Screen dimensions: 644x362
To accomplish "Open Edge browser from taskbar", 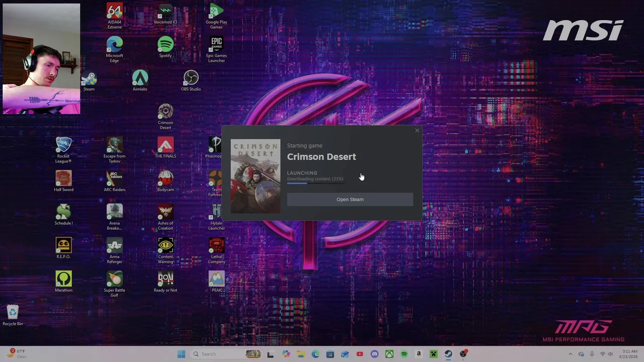I will [x=315, y=354].
